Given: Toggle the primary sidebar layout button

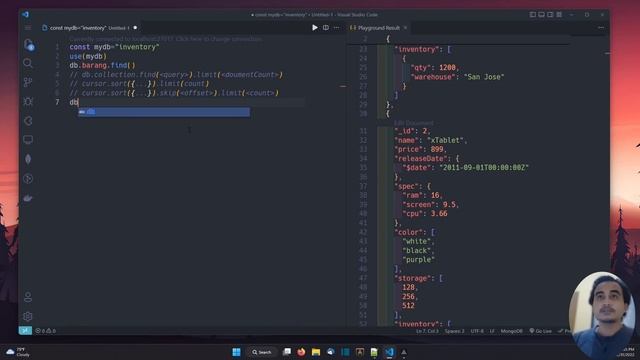Looking at the screenshot, I should pos(533,15).
